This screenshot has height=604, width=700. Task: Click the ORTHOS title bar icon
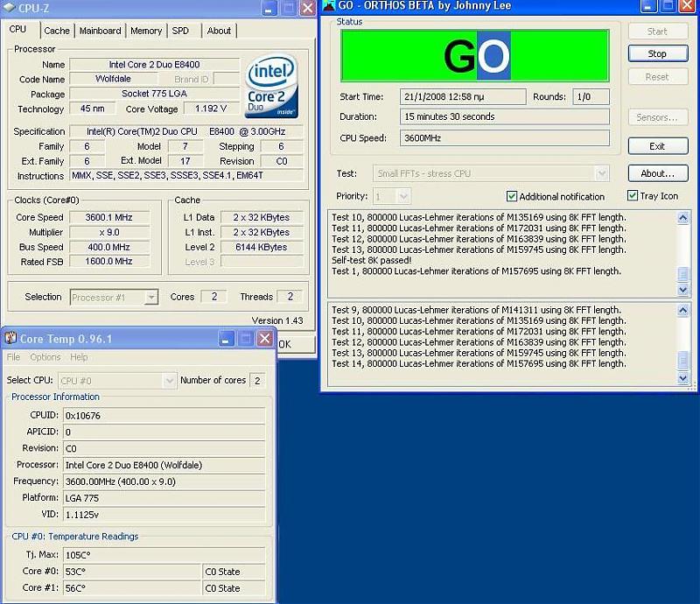[x=329, y=5]
